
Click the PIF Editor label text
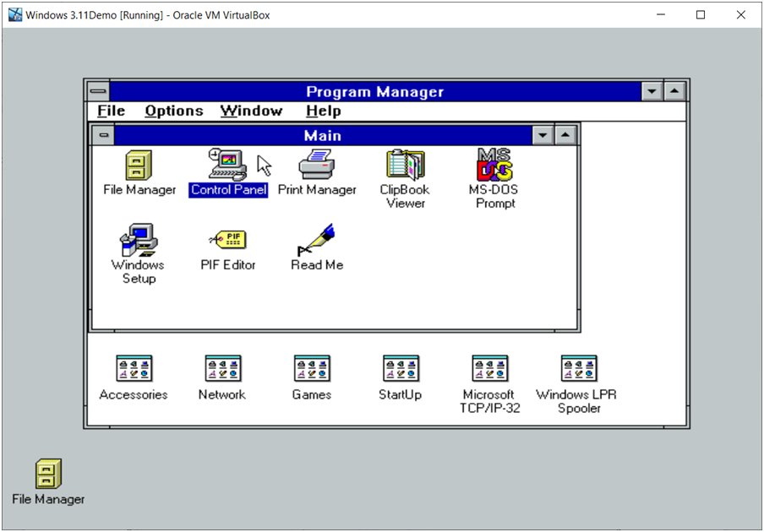228,265
